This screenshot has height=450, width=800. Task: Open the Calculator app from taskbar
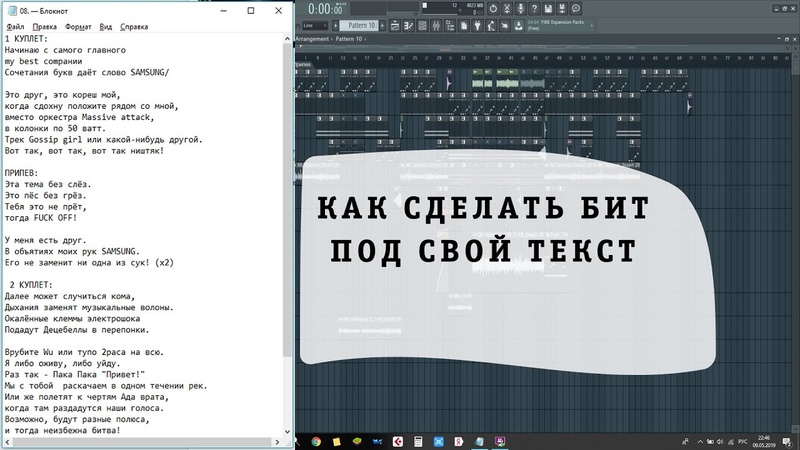[418, 441]
